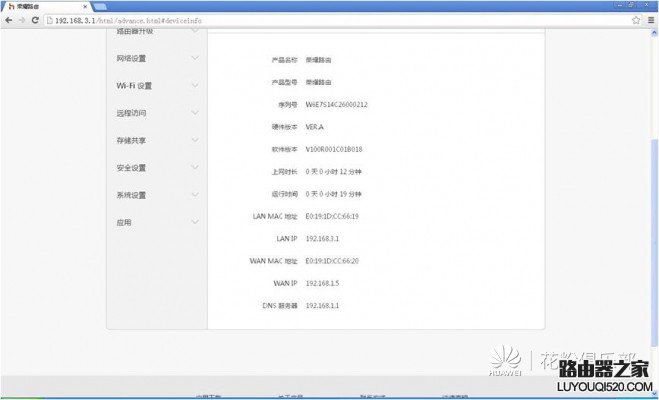Click software version V100R001C01B018
Image resolution: width=659 pixels, height=400 pixels.
pos(334,149)
